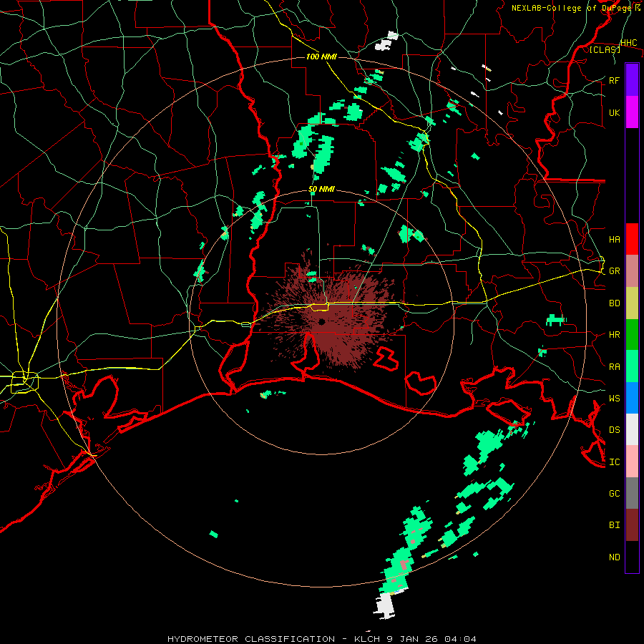Click the HA red legend swatch
Screen dimensions: 644x644
click(x=632, y=239)
